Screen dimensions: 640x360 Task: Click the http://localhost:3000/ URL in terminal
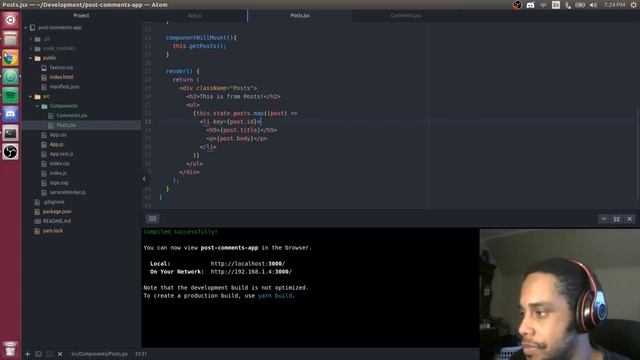pyautogui.click(x=248, y=264)
